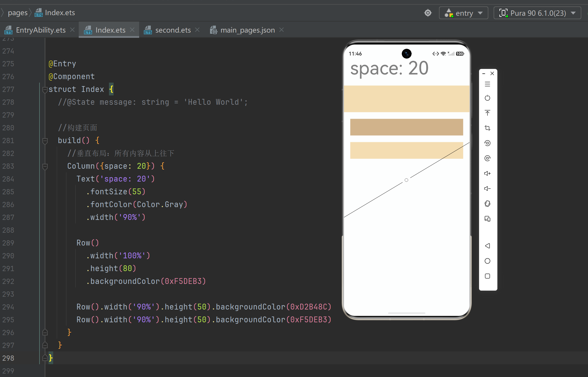Screen dimensions: 588x377
Task: Tap the emulator Home circle button
Action: [487, 261]
